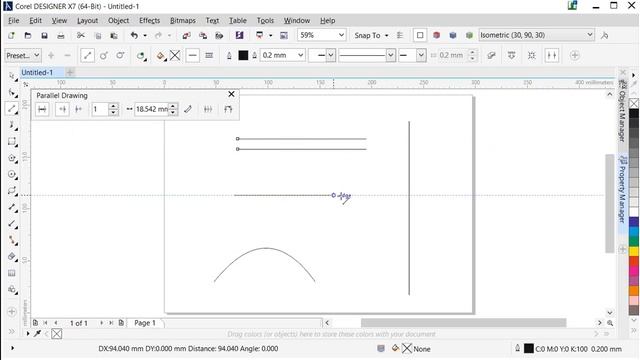Click the eyedropper in the document palette bar

tap(37, 334)
